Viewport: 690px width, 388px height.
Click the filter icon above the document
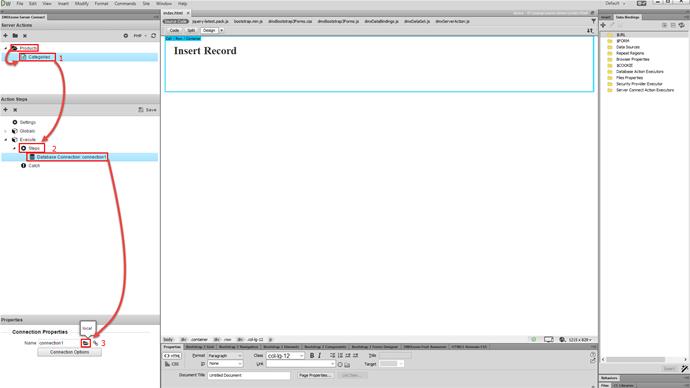tap(594, 21)
